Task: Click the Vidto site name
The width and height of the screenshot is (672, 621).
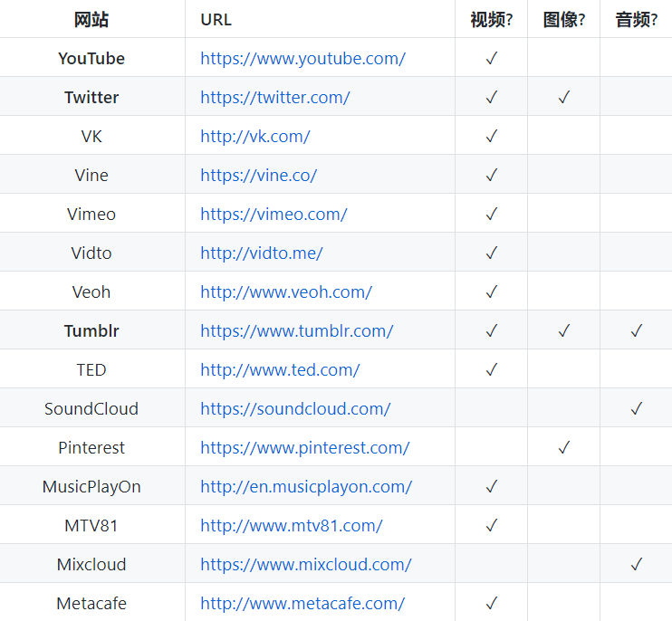Action: point(91,253)
